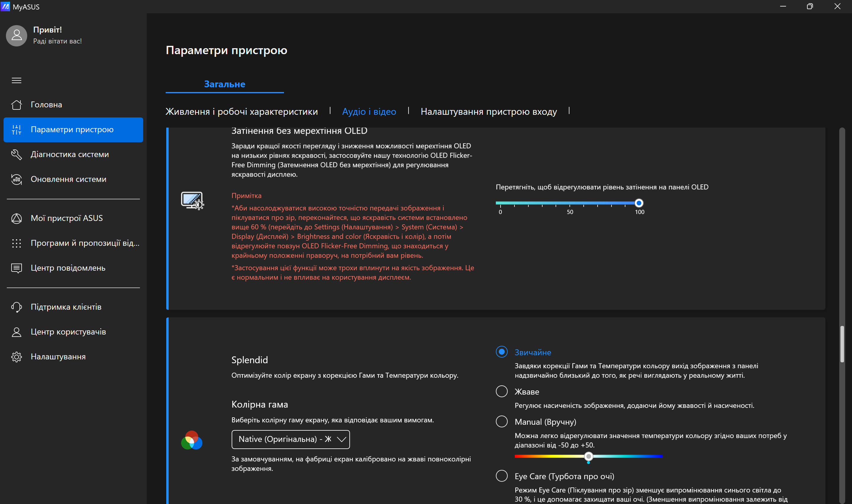Click the Підтримка клієнтів headset icon
The height and width of the screenshot is (504, 852).
16,307
